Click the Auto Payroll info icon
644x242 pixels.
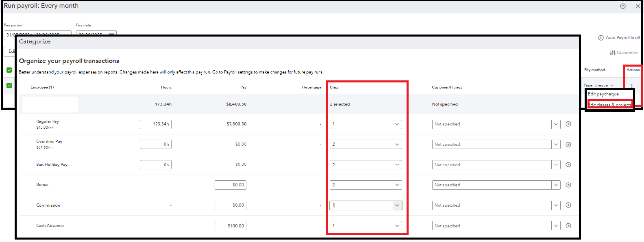[x=601, y=38]
